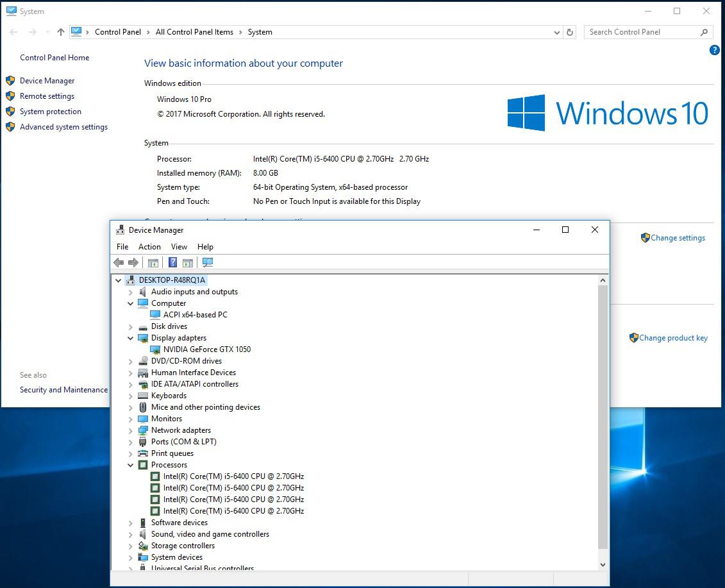Image resolution: width=725 pixels, height=588 pixels.
Task: Click the Storage controllers icon
Action: (x=143, y=546)
